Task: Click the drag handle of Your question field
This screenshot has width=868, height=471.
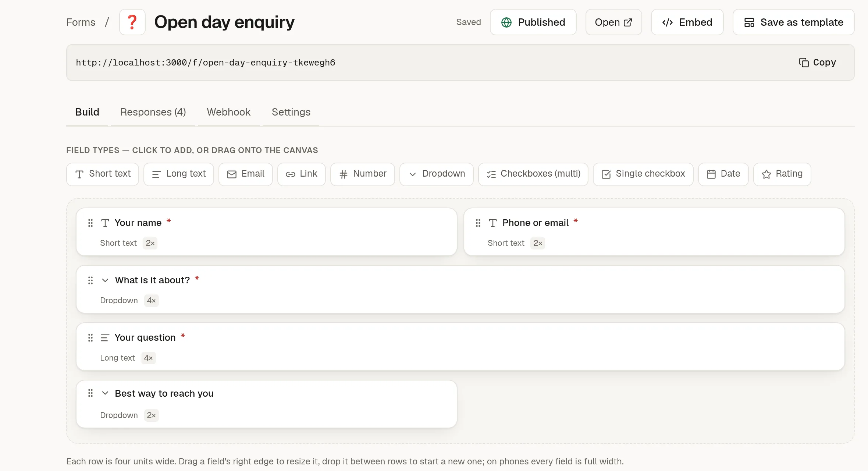Action: point(90,338)
